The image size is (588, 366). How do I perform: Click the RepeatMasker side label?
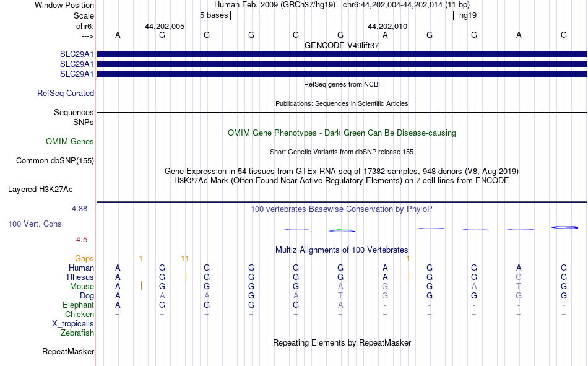pyautogui.click(x=68, y=352)
